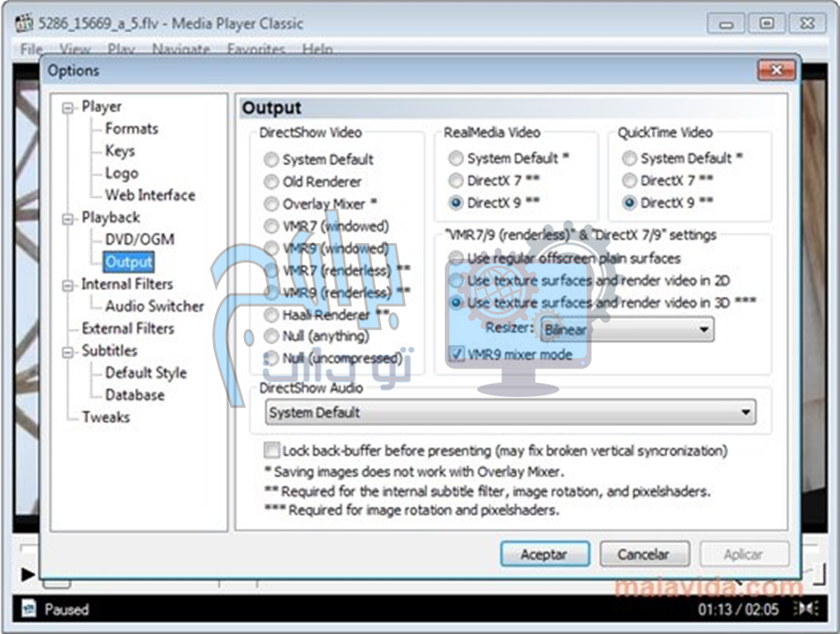Choose DirectX 7 under RealMedia Video
The height and width of the screenshot is (634, 840).
click(455, 180)
